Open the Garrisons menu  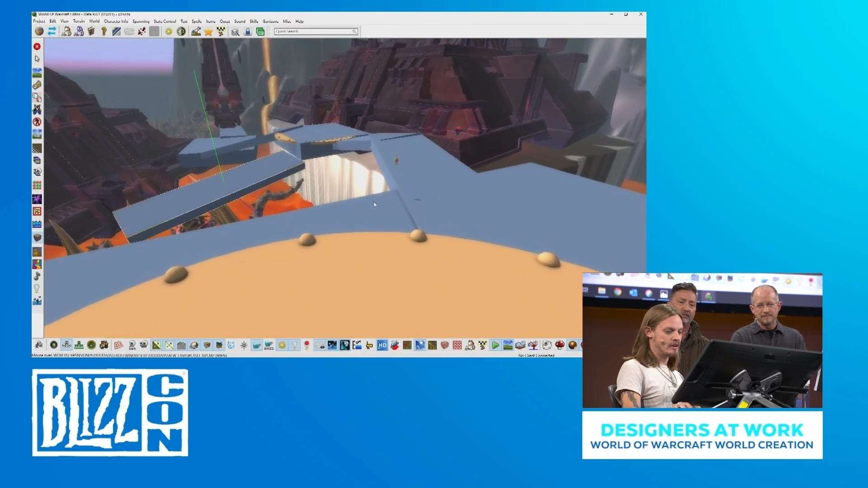pos(270,21)
